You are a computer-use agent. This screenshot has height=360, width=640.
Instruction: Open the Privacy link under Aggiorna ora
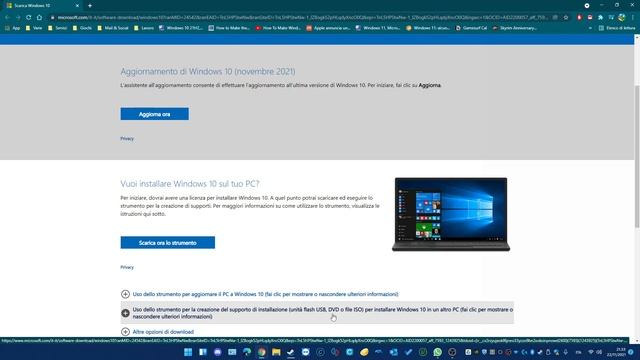(x=127, y=139)
